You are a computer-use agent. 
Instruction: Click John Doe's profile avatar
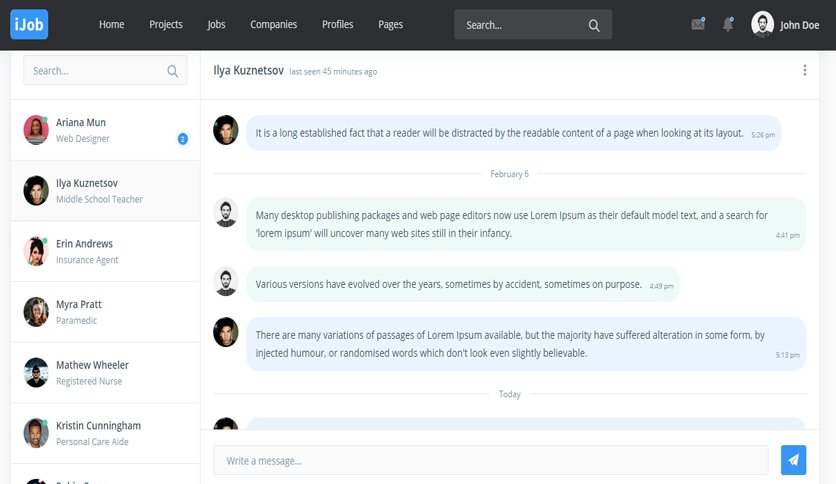[x=762, y=25]
